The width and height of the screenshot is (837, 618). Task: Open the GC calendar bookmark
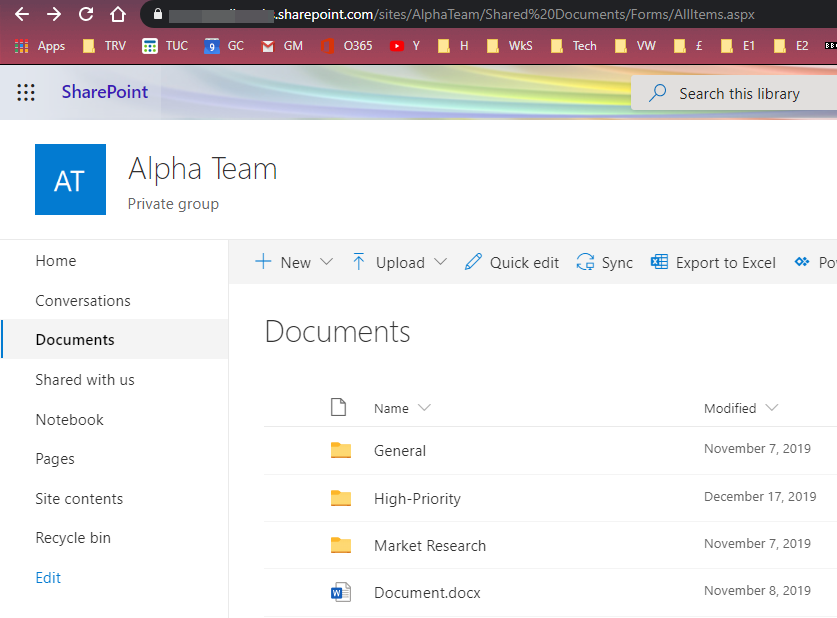[224, 46]
